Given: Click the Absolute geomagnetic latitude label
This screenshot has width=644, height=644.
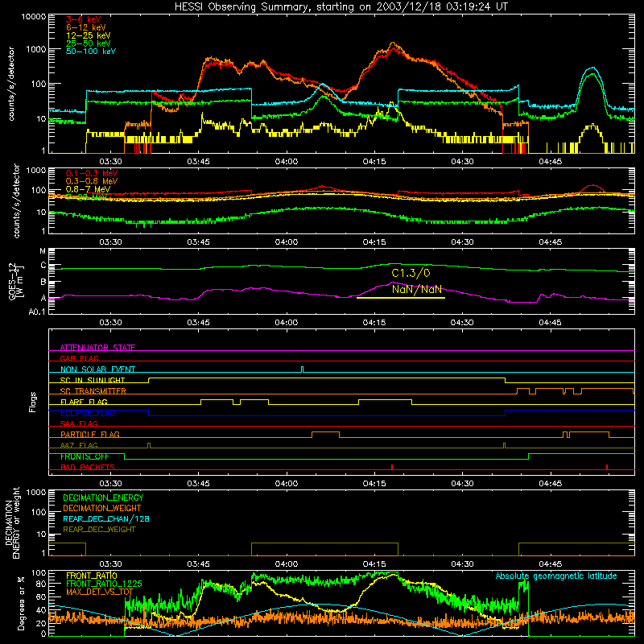Looking at the screenshot, I should [x=556, y=576].
